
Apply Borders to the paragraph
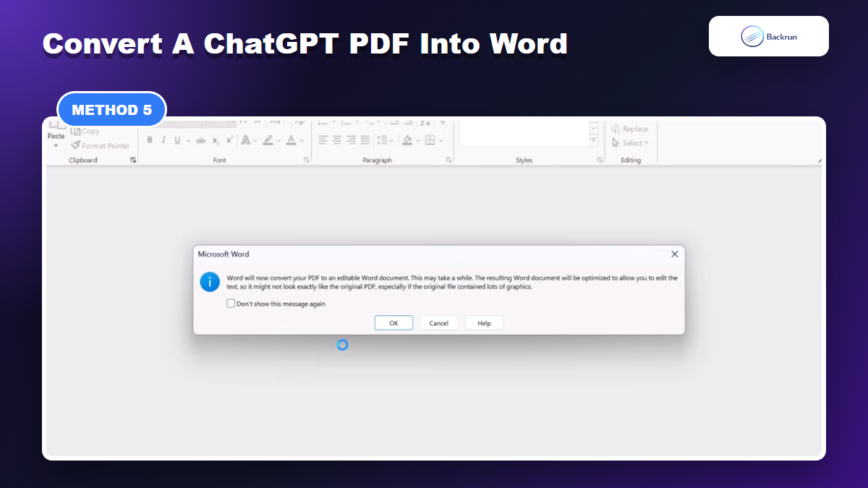pyautogui.click(x=430, y=140)
